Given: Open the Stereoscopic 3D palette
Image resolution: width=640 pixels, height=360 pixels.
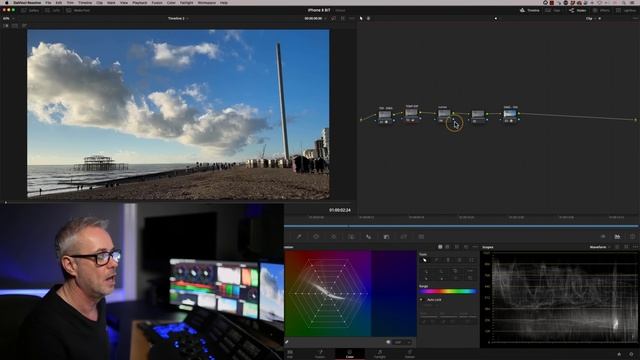Looking at the screenshot, I should [x=421, y=236].
